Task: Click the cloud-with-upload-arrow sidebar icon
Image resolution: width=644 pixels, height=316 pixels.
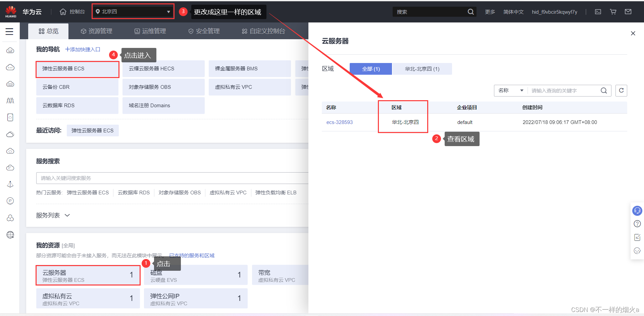Action: click(x=10, y=151)
